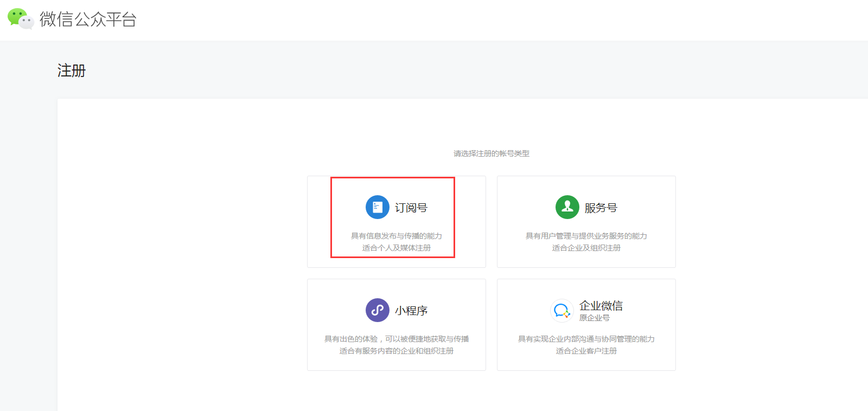The image size is (868, 411).
Task: Select the 企业微信 chat bubble icon
Action: tap(562, 311)
